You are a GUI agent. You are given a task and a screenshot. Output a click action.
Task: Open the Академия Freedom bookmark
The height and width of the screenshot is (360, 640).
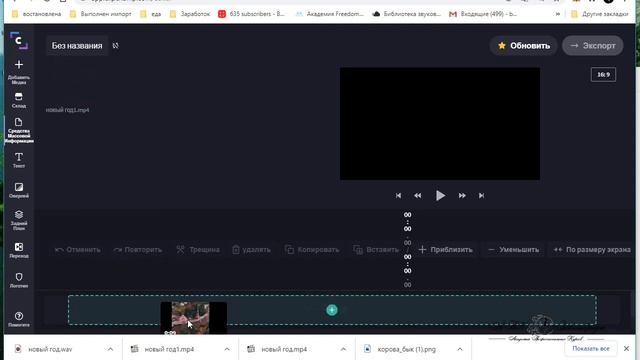[329, 14]
